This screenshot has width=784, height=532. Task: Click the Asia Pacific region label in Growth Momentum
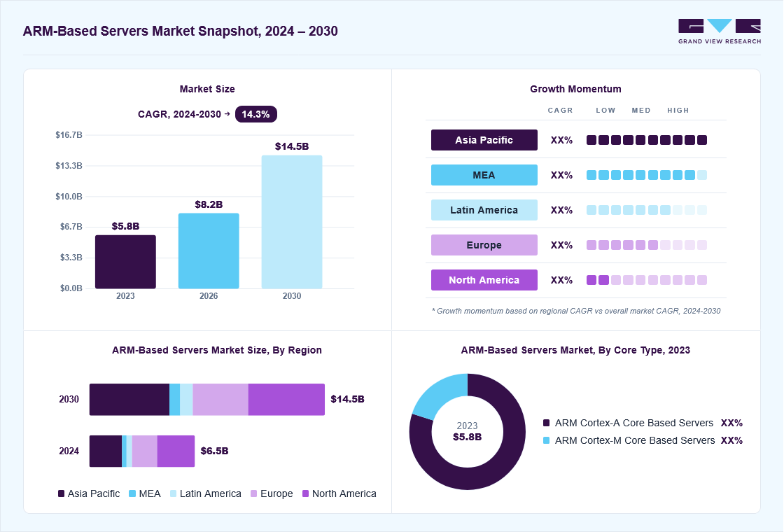[x=484, y=140]
